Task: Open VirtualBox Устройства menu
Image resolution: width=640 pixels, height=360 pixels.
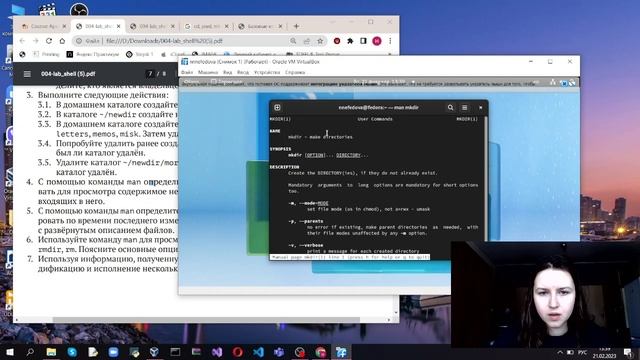Action: (x=267, y=72)
